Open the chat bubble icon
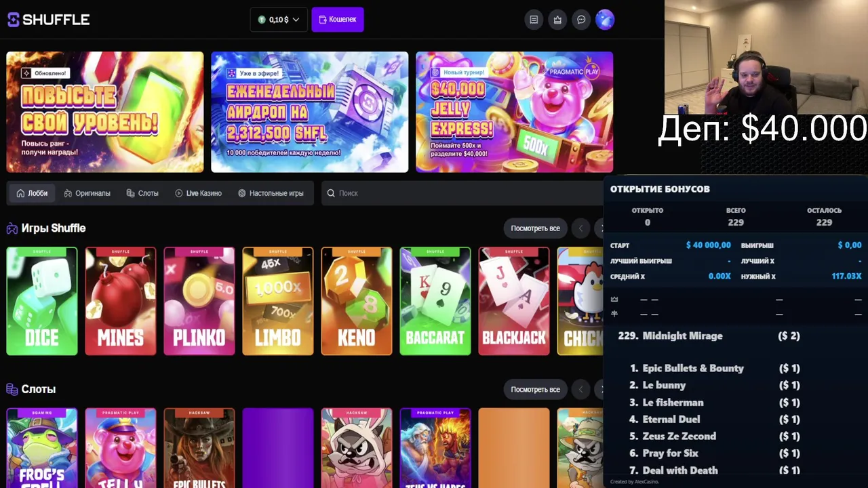Screen dimensions: 868x488 pyautogui.click(x=581, y=20)
